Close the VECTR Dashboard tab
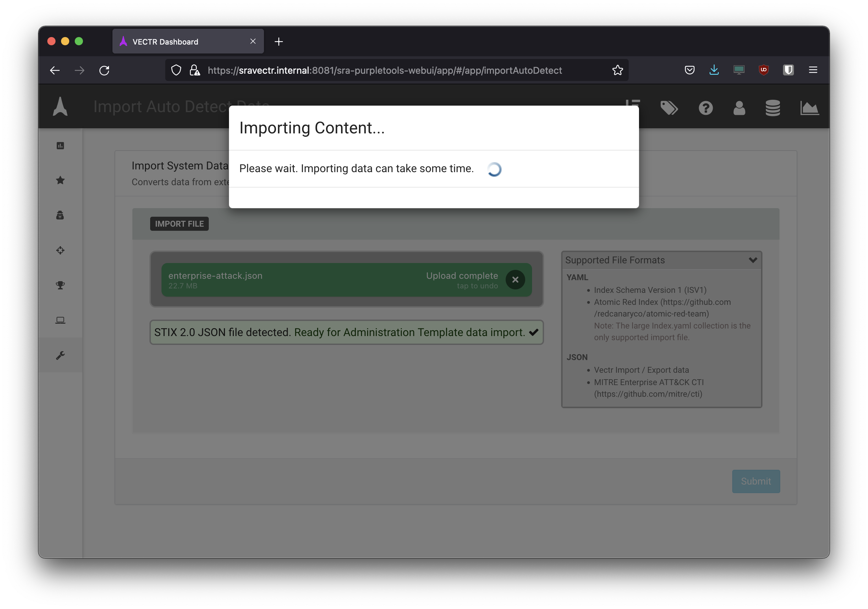868x609 pixels. point(253,41)
